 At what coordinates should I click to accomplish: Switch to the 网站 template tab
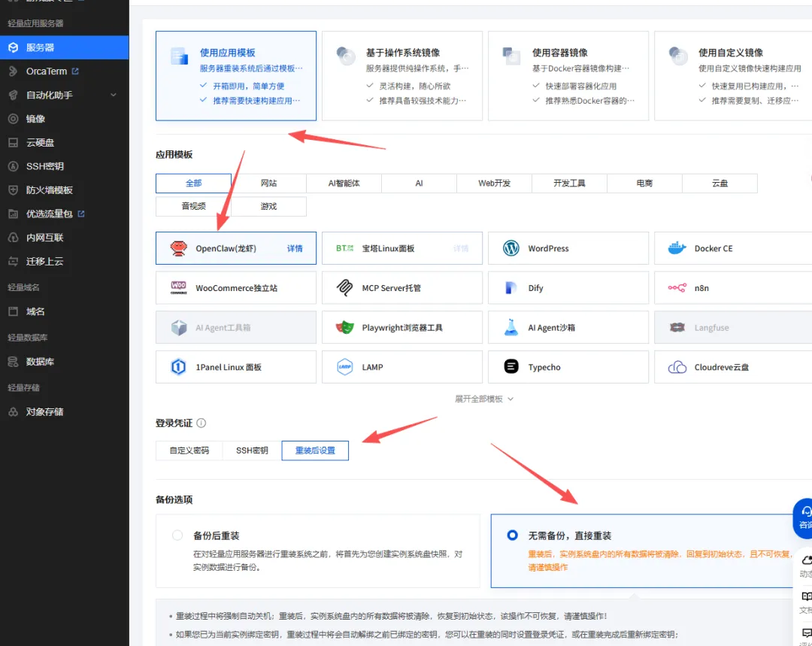[x=268, y=183]
